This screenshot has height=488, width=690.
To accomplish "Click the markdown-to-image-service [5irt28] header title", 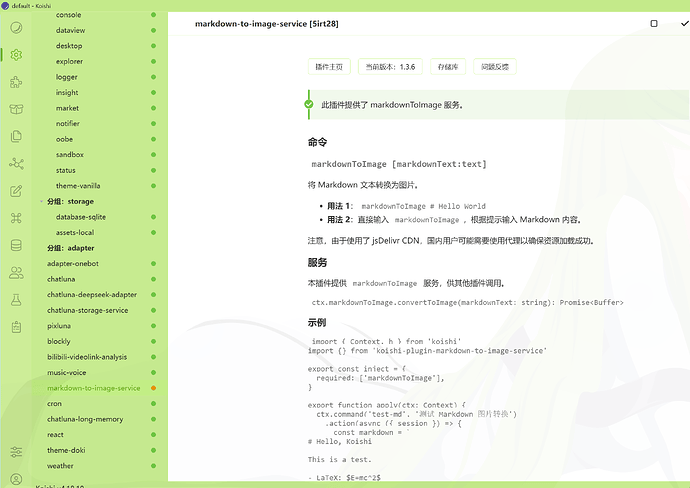I will [267, 24].
